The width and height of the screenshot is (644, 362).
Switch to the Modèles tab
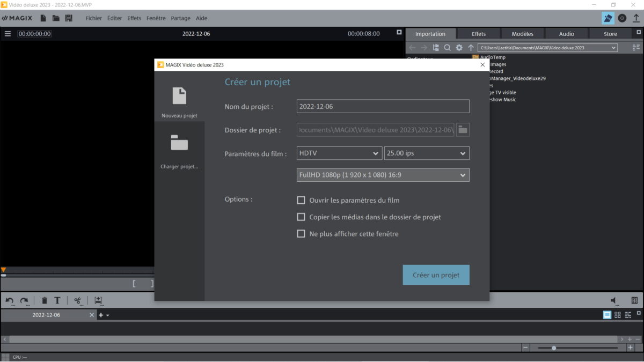pyautogui.click(x=523, y=34)
